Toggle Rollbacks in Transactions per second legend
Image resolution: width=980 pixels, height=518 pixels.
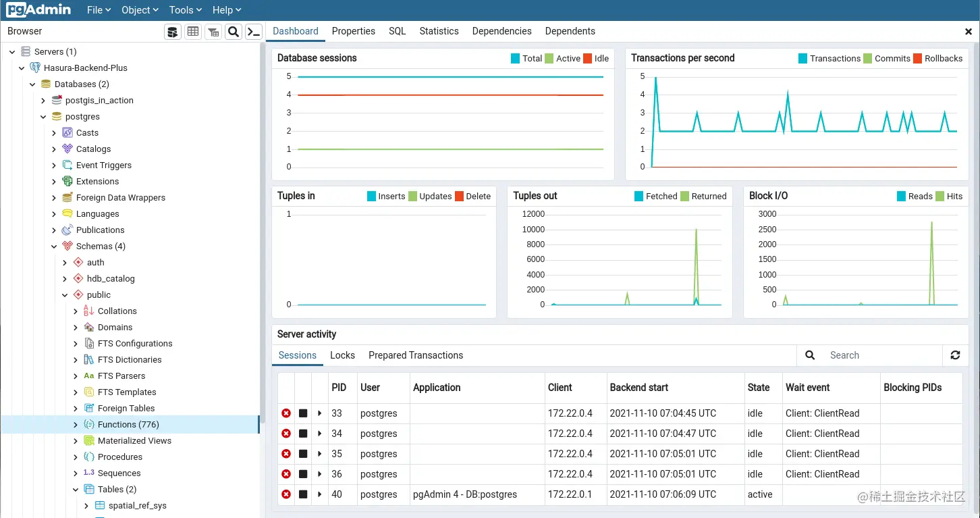click(x=939, y=58)
